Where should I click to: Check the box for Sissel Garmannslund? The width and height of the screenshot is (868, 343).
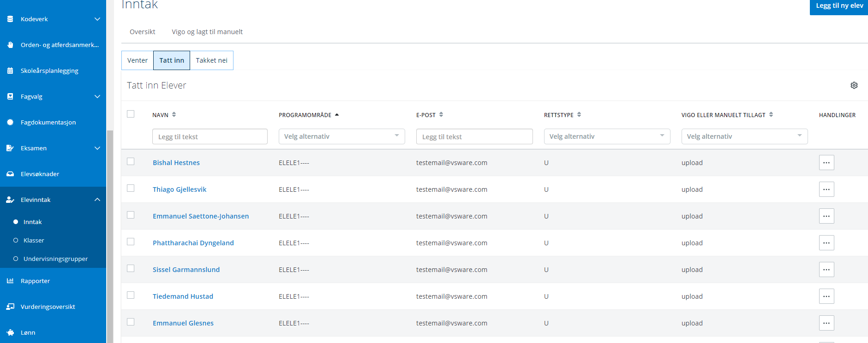tap(131, 268)
